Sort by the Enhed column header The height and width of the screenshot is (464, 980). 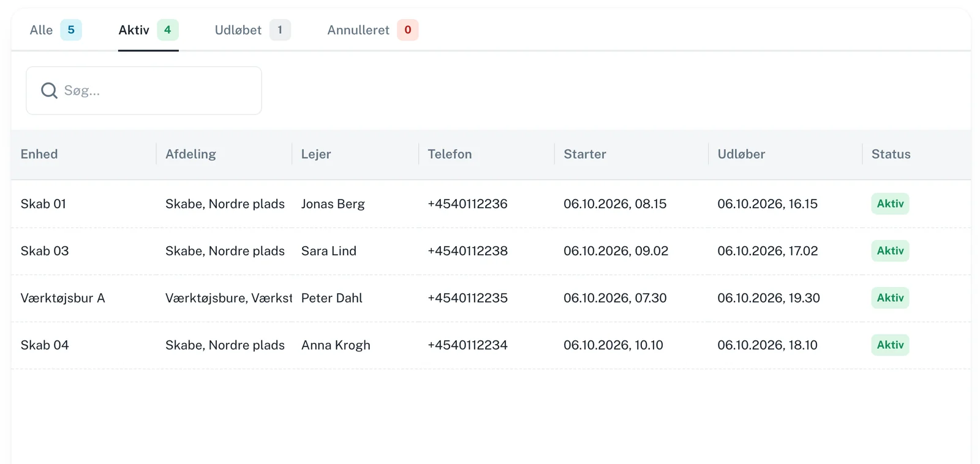(x=39, y=154)
